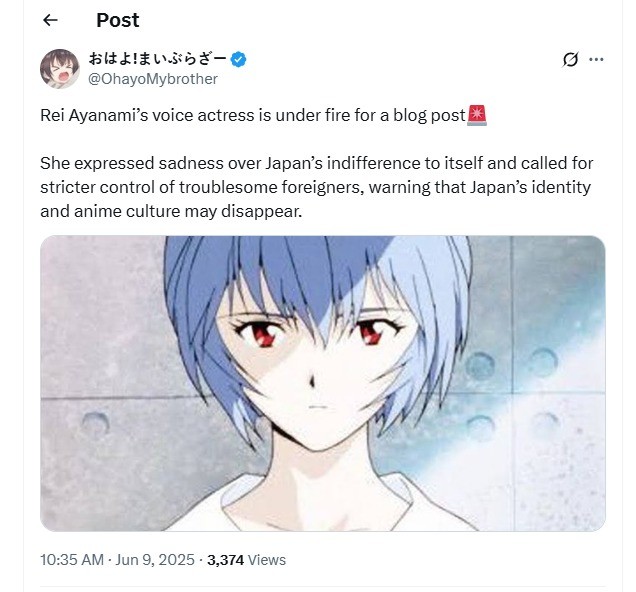Click the text 'stricter control of troublesome foreigners'
This screenshot has height=592, width=636.
click(x=202, y=187)
